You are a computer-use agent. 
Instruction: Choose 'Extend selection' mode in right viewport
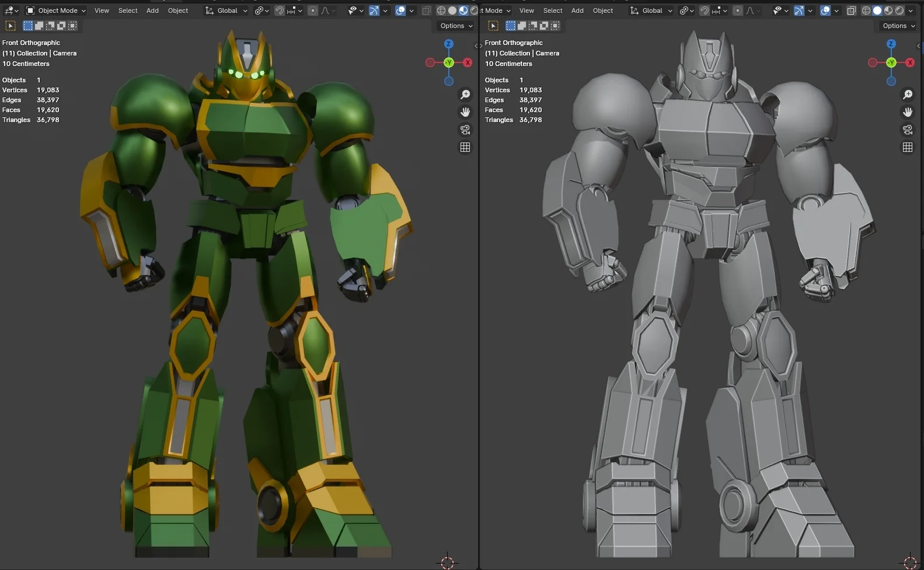tap(522, 26)
